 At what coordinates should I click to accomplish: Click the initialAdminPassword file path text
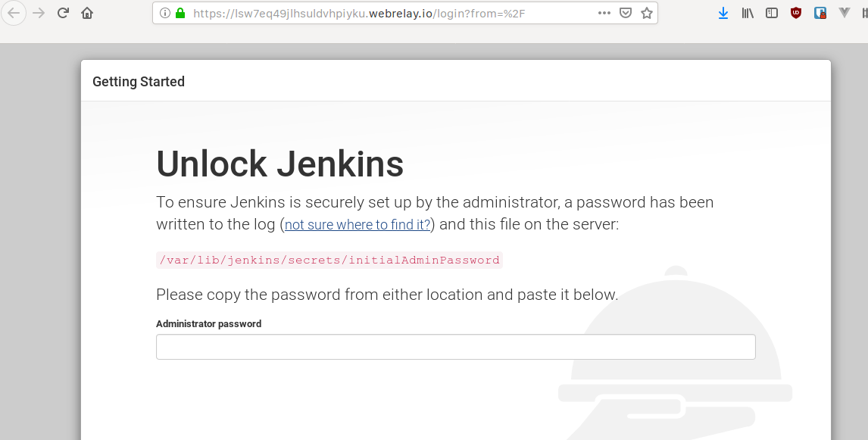click(x=329, y=260)
